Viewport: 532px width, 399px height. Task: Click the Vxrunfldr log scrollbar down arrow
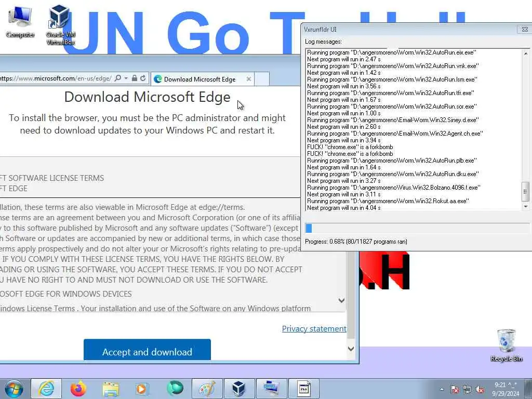[526, 206]
